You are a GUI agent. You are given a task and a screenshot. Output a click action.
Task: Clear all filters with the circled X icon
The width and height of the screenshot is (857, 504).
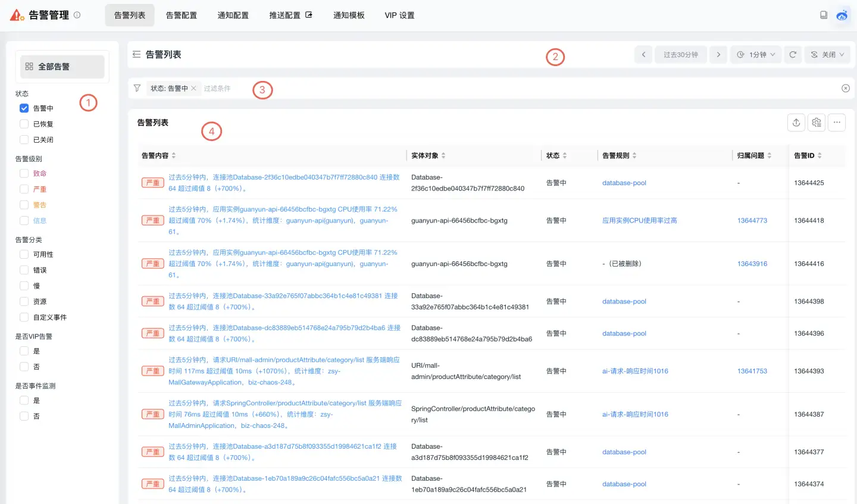click(846, 89)
